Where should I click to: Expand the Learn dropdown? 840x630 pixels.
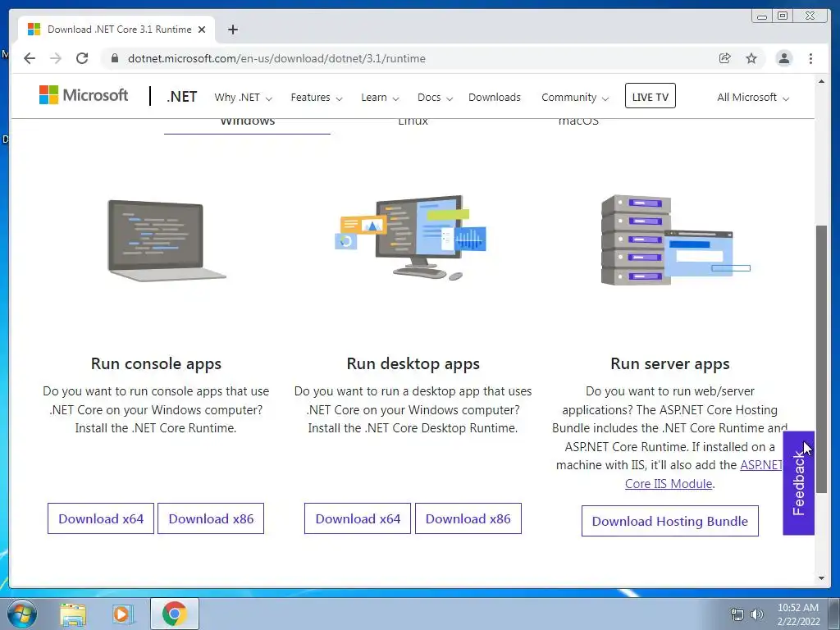click(x=380, y=98)
